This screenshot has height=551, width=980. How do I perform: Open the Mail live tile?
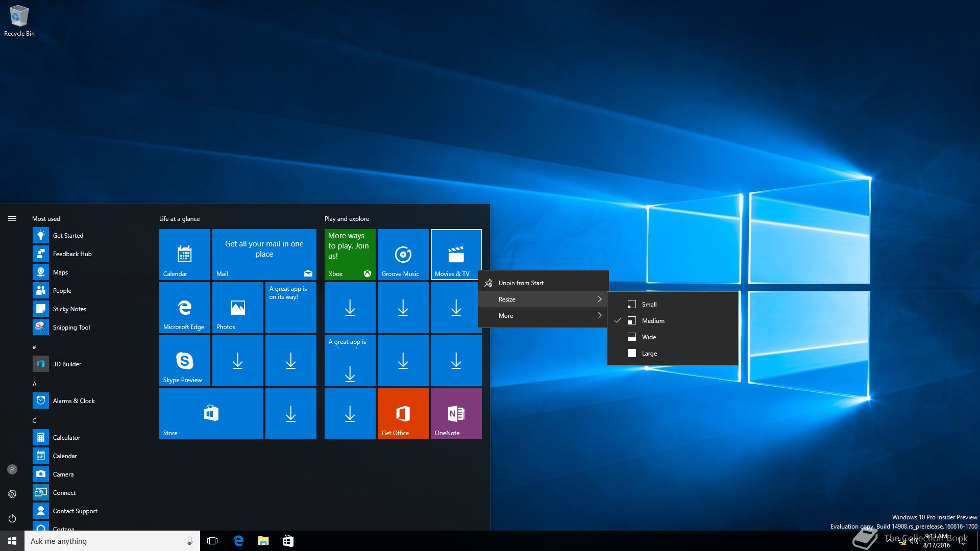pyautogui.click(x=264, y=255)
